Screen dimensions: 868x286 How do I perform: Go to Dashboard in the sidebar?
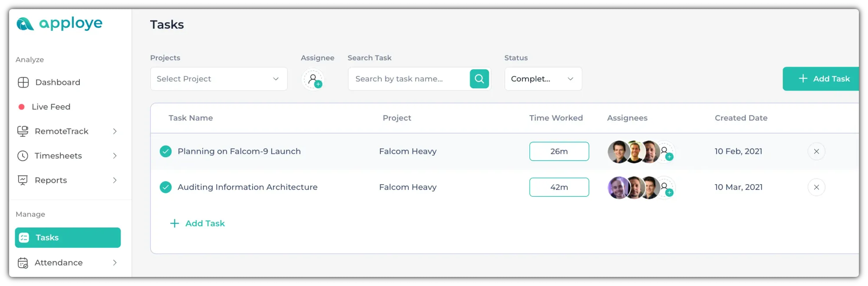pyautogui.click(x=57, y=82)
